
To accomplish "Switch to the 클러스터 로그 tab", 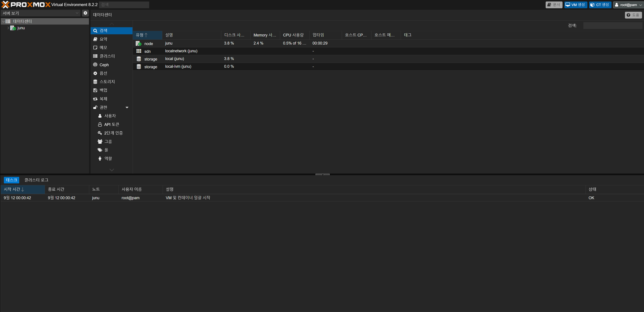I will coord(36,180).
